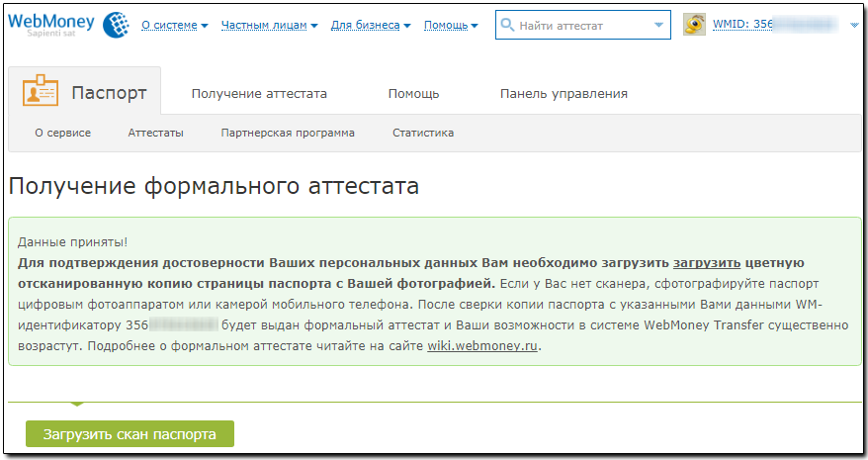Open the 'Помощь' tab beside 'Получение аттестата'

(x=413, y=94)
